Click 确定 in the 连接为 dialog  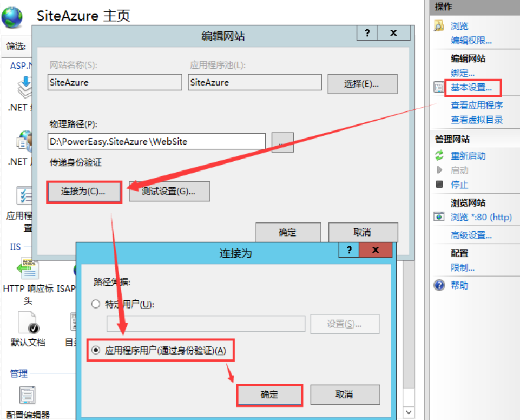pos(269,395)
